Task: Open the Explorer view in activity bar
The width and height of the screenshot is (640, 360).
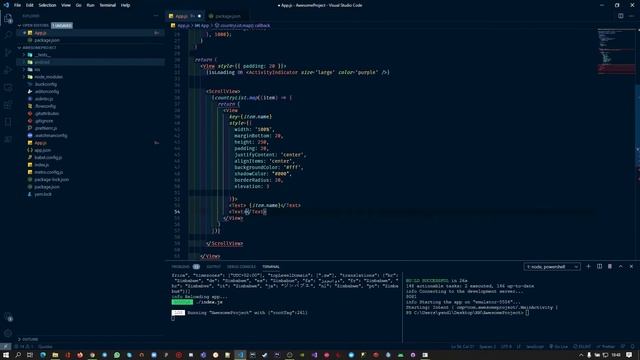Action: click(x=8, y=18)
